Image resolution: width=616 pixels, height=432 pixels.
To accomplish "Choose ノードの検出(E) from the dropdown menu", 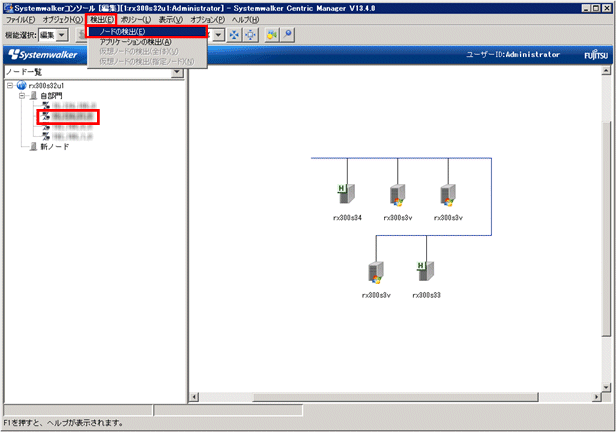I will pos(147,32).
